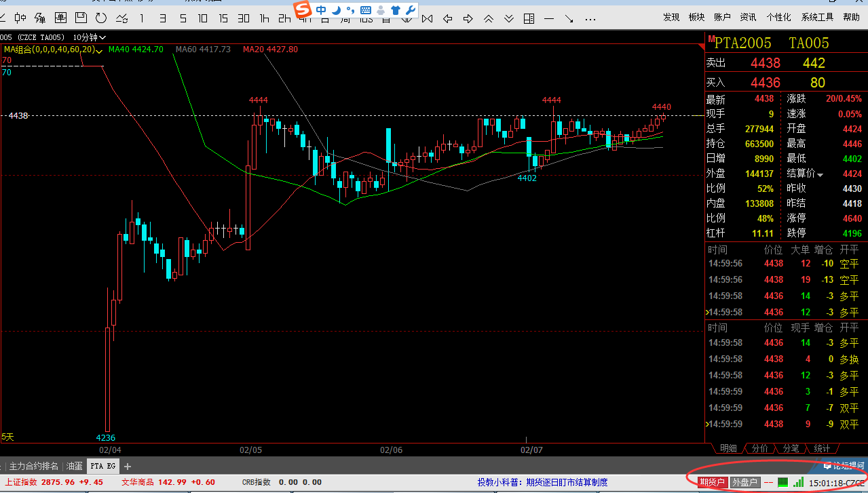Toggle Sogou 中 Chinese input mode
This screenshot has height=493, width=868.
tap(321, 9)
